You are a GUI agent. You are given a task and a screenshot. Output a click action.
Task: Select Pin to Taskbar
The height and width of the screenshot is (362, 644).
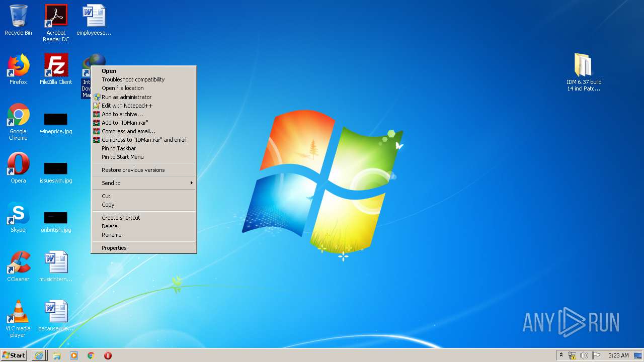coord(144,148)
